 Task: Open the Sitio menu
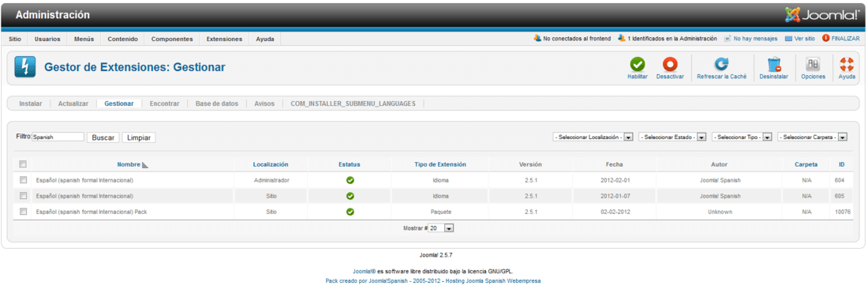[x=15, y=40]
